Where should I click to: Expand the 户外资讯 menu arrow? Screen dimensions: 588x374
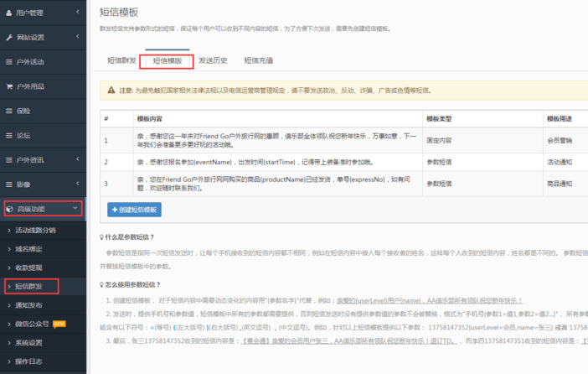point(77,159)
